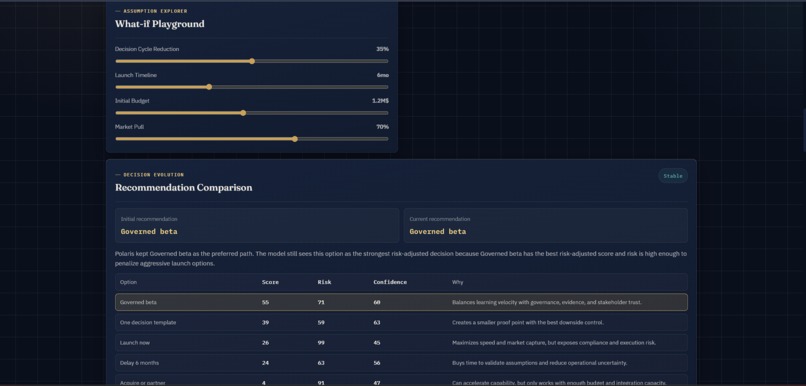
Task: Click the 1.2M$ Initial Budget value
Action: [x=380, y=101]
